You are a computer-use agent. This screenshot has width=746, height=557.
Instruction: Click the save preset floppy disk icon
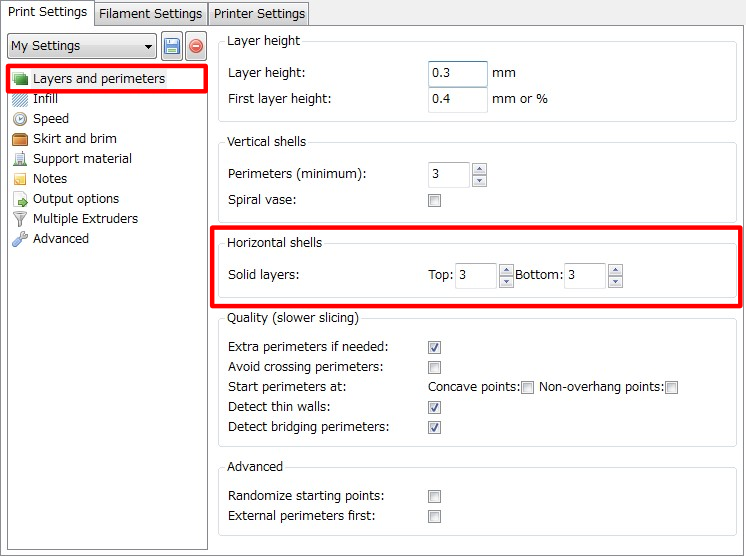point(172,46)
